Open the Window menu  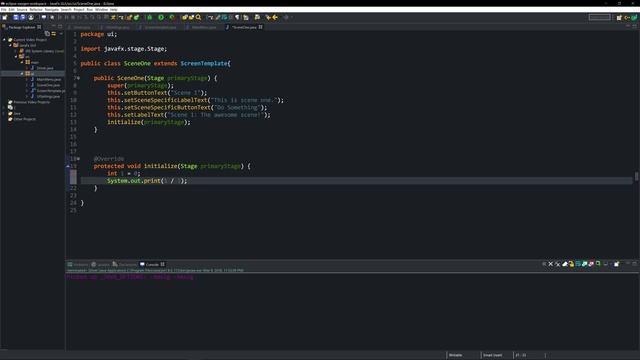pyautogui.click(x=102, y=9)
